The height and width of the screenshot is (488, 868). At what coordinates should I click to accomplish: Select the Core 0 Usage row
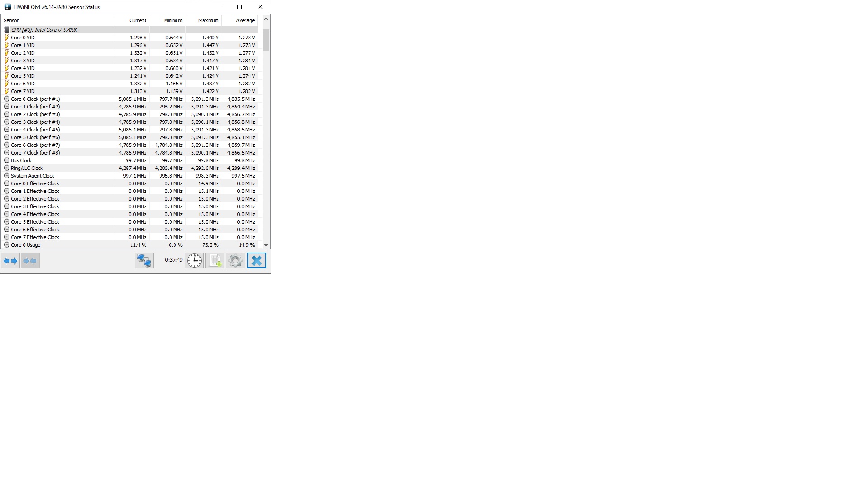tap(26, 245)
